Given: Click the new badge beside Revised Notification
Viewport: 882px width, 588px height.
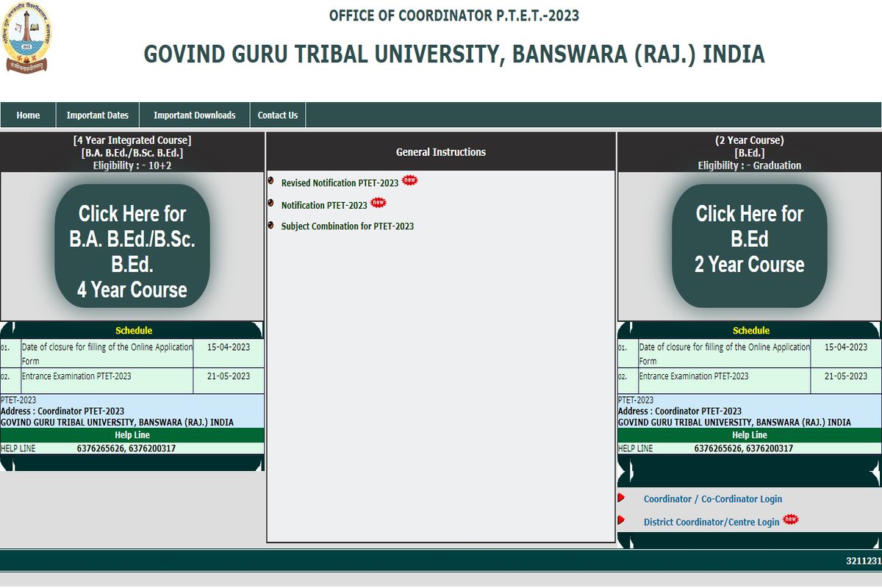Looking at the screenshot, I should point(409,181).
